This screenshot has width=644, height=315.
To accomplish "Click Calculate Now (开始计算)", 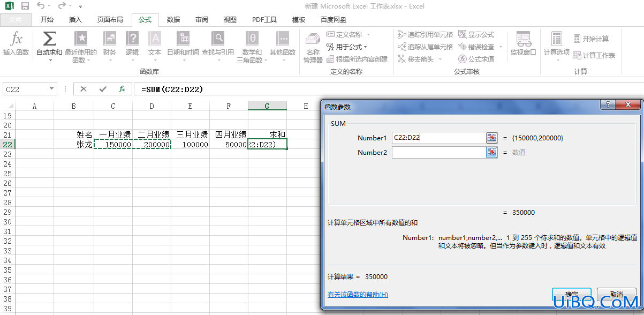I will click(591, 39).
